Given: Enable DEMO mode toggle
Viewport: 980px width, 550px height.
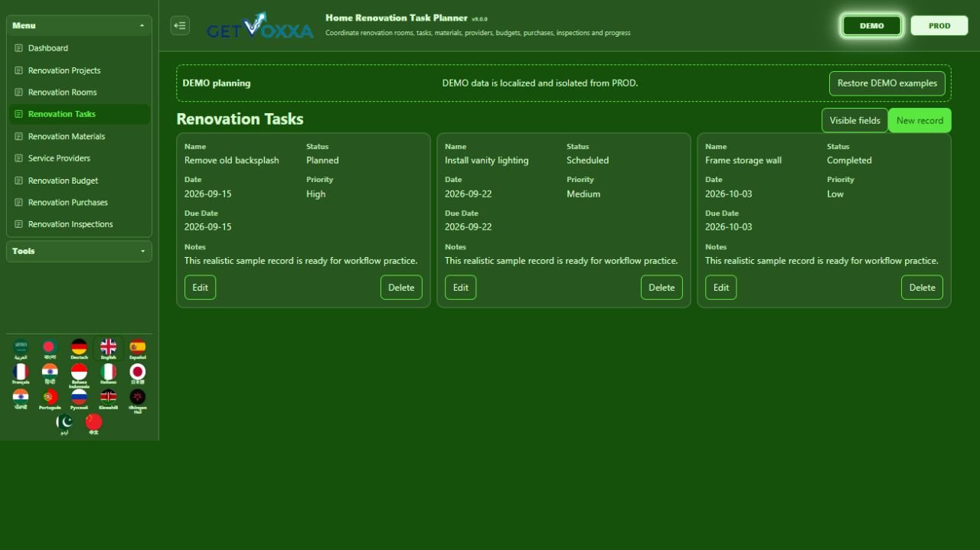Looking at the screenshot, I should click(x=872, y=25).
